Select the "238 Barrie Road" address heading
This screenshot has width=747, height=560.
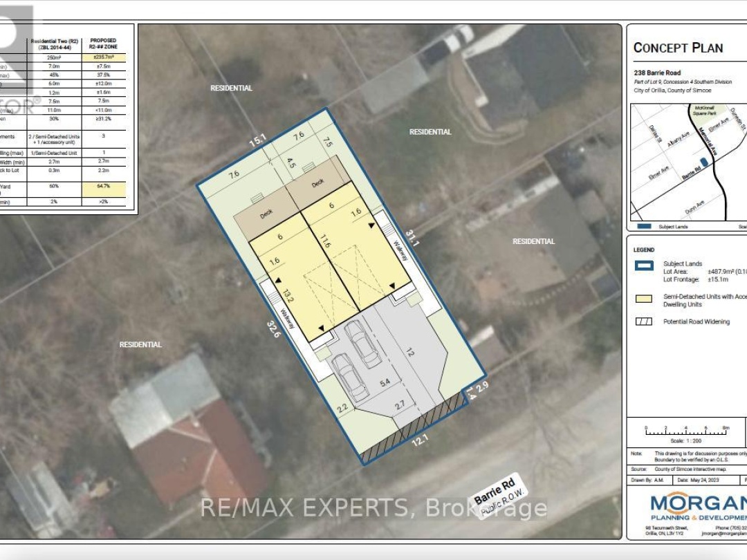pos(657,73)
